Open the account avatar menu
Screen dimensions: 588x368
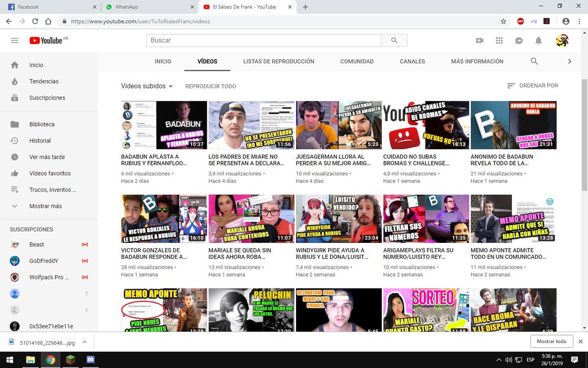click(x=562, y=41)
